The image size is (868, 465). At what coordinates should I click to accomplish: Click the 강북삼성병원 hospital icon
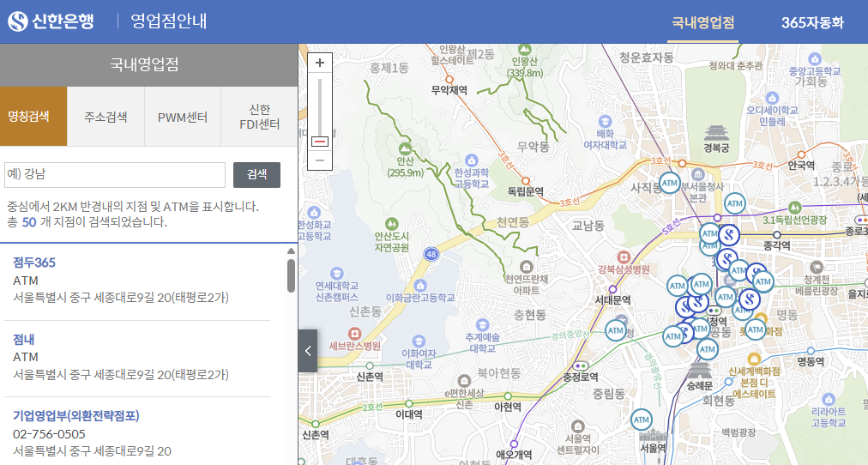pyautogui.click(x=624, y=257)
